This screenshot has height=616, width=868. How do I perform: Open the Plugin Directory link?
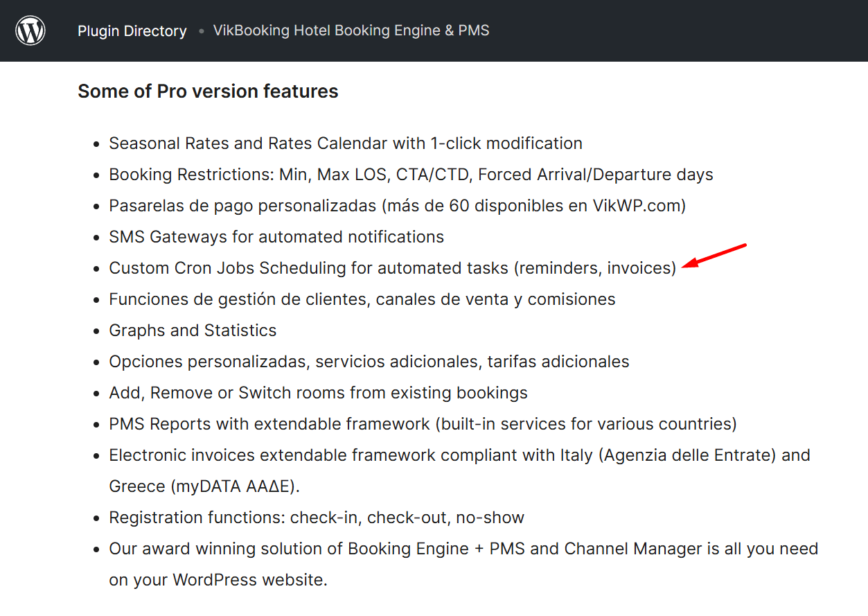point(132,31)
